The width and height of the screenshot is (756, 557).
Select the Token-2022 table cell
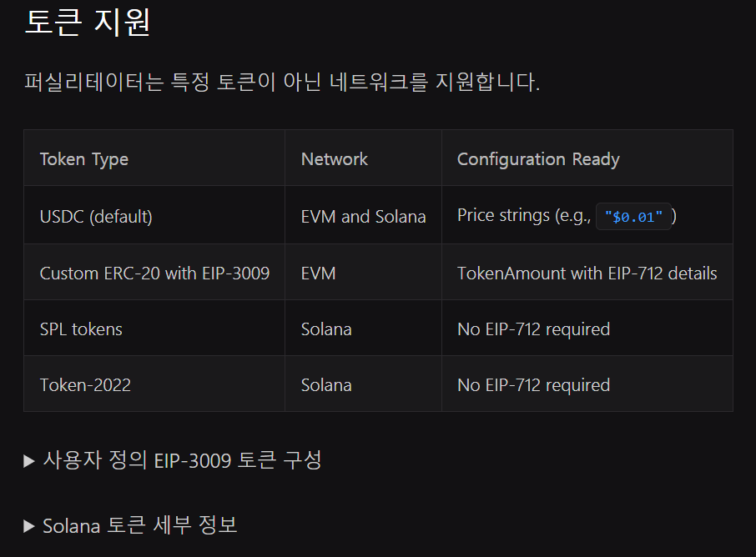[x=85, y=385]
